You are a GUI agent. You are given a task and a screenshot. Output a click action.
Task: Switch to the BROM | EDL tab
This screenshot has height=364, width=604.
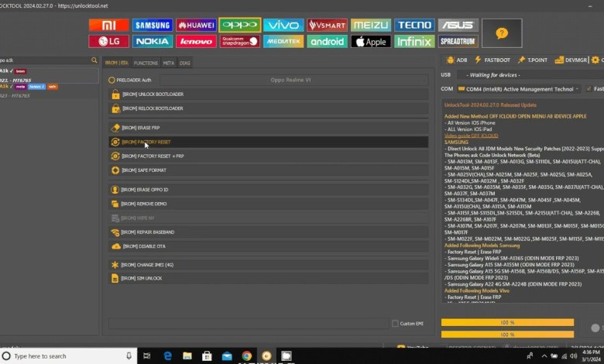pos(117,63)
